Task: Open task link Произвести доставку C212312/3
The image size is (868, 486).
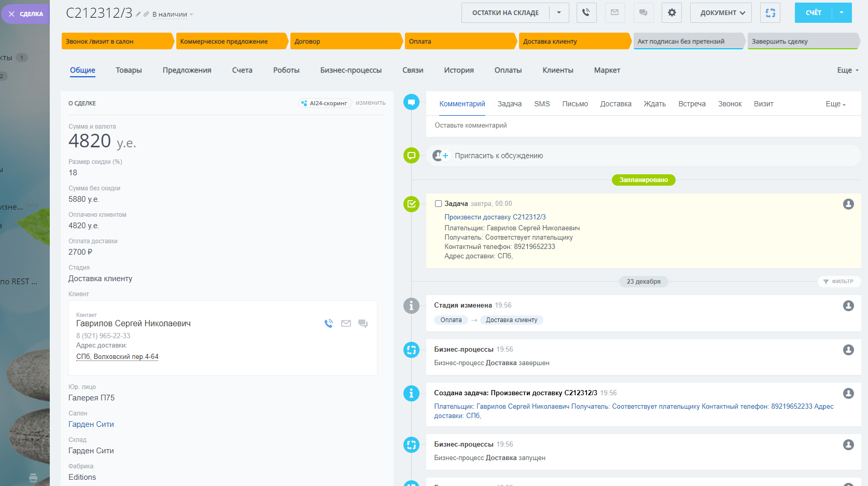Action: click(x=495, y=217)
